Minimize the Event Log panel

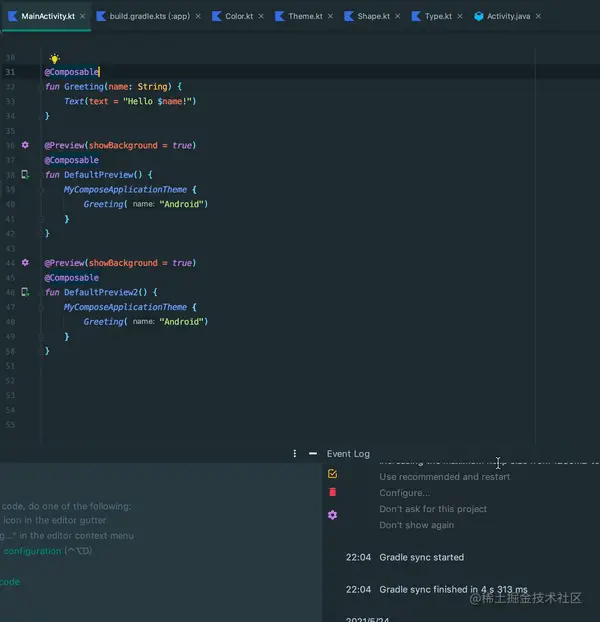click(313, 453)
